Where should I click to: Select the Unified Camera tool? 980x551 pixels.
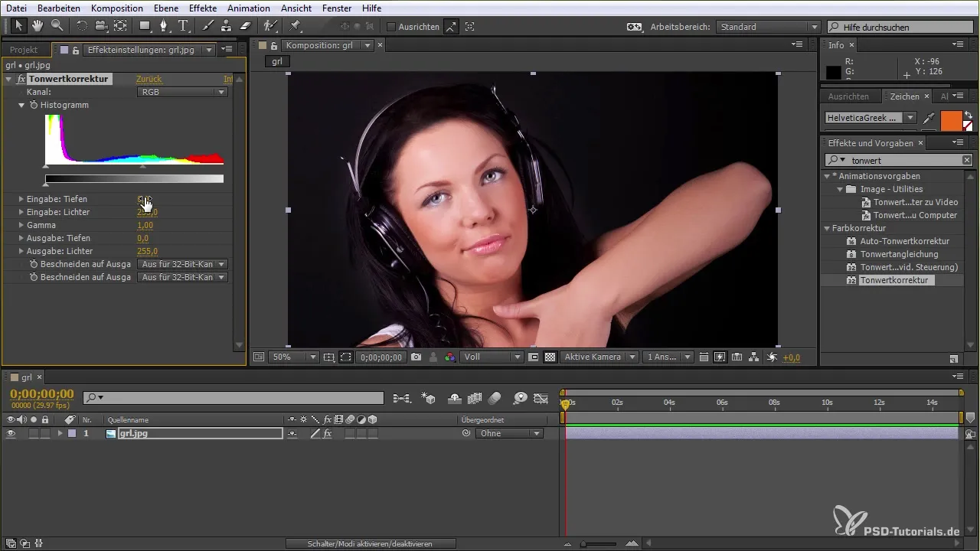[x=100, y=26]
